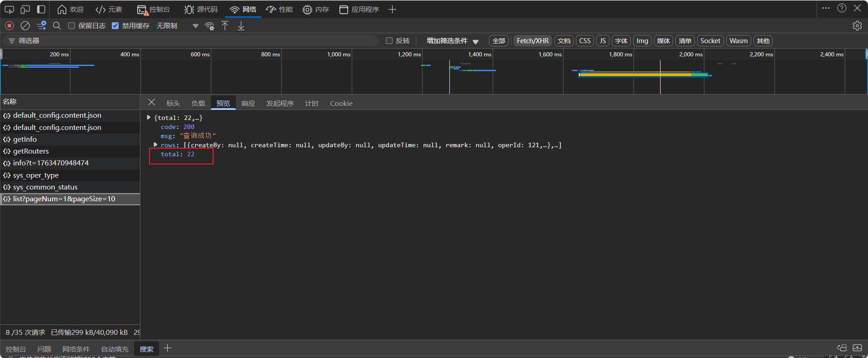Tick the 反转 invert checkbox
Screen dimensions: 868x358
coord(389,40)
